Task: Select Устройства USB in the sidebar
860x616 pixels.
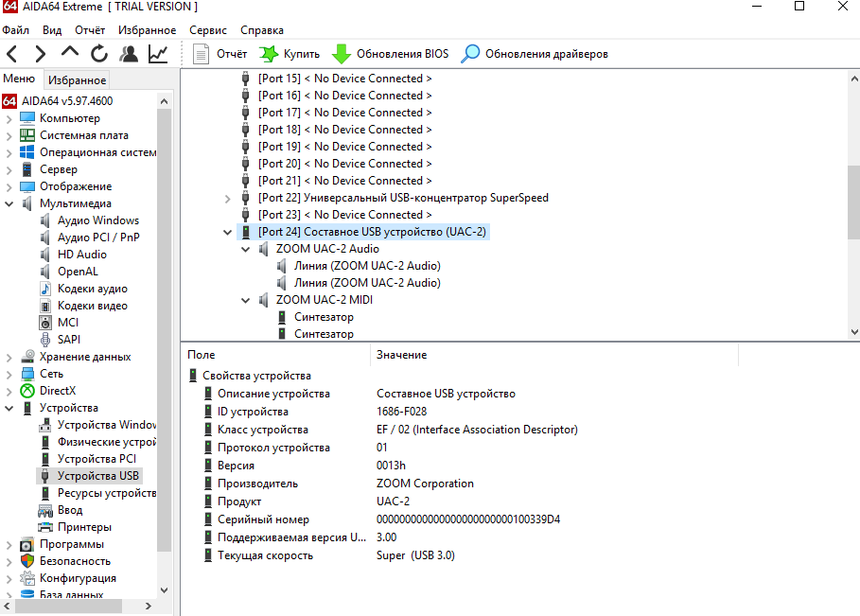Action: pyautogui.click(x=98, y=476)
